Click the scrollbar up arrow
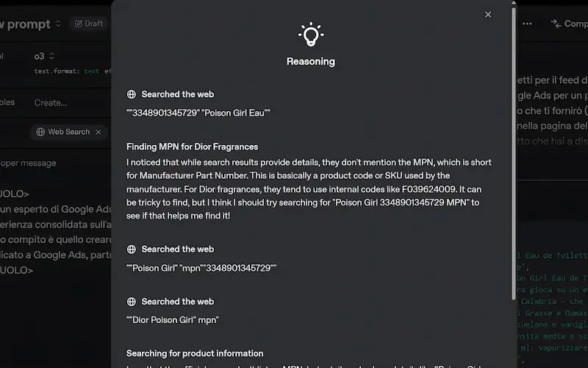 point(513,3)
